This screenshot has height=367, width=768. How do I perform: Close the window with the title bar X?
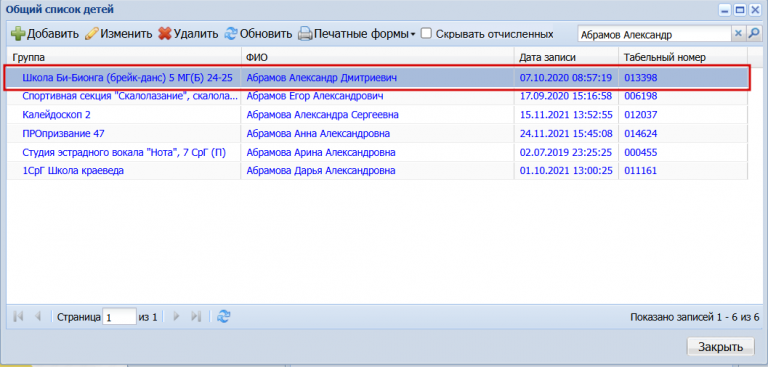tap(754, 9)
